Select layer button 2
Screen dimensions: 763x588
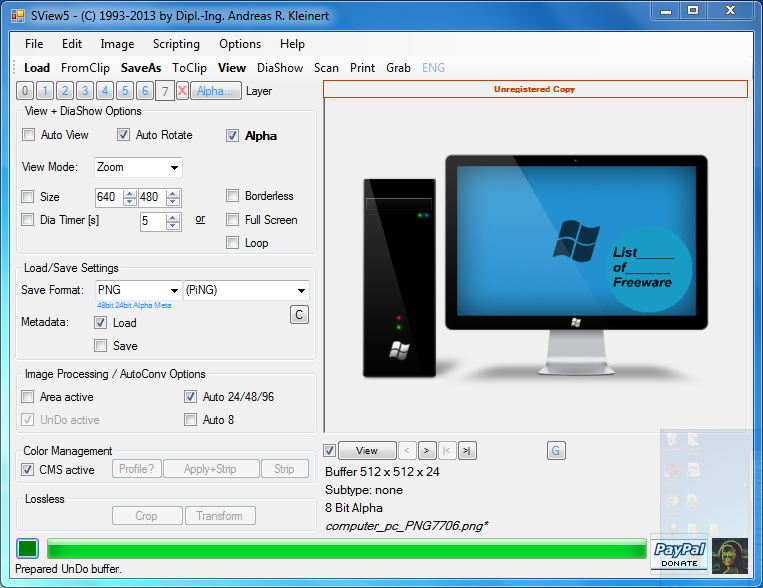65,91
